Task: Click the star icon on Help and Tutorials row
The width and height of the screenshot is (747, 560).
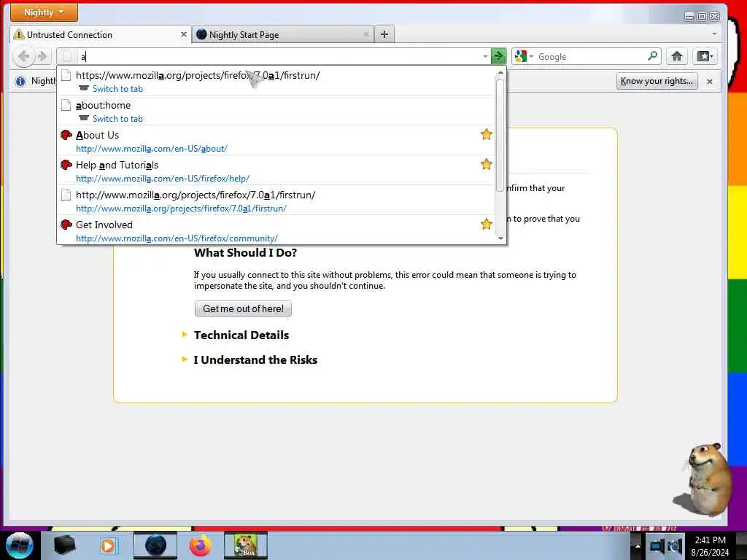Action: [486, 164]
